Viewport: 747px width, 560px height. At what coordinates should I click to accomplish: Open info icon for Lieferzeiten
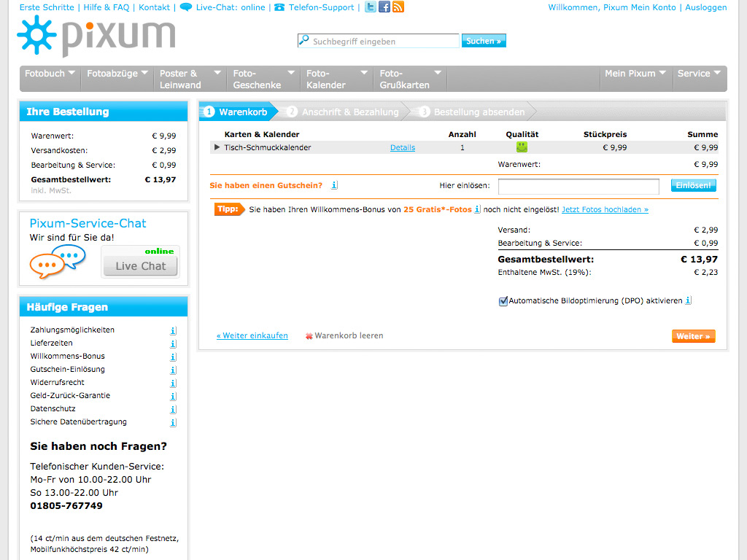174,344
